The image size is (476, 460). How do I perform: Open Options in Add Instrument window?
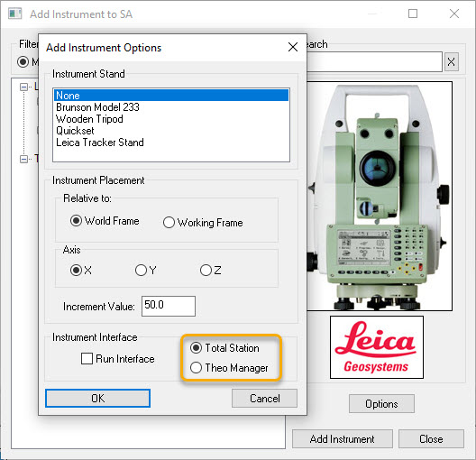pos(381,404)
